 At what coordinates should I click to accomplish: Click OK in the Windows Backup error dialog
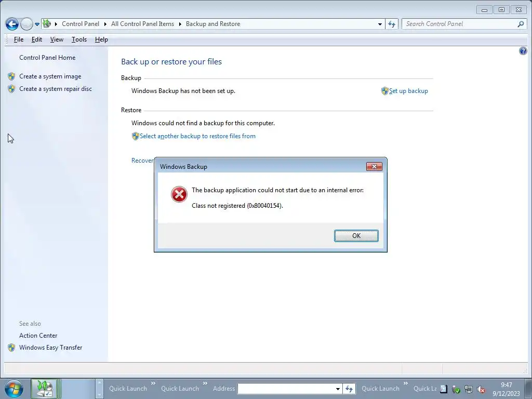[x=356, y=236]
